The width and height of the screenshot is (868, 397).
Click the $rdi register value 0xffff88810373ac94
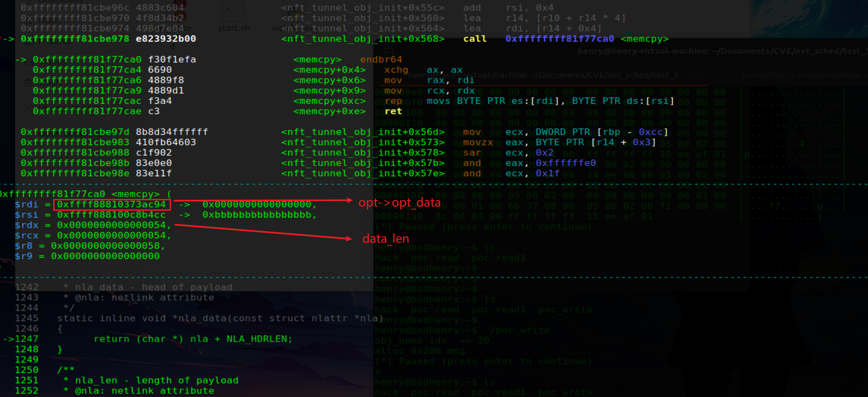tap(111, 205)
